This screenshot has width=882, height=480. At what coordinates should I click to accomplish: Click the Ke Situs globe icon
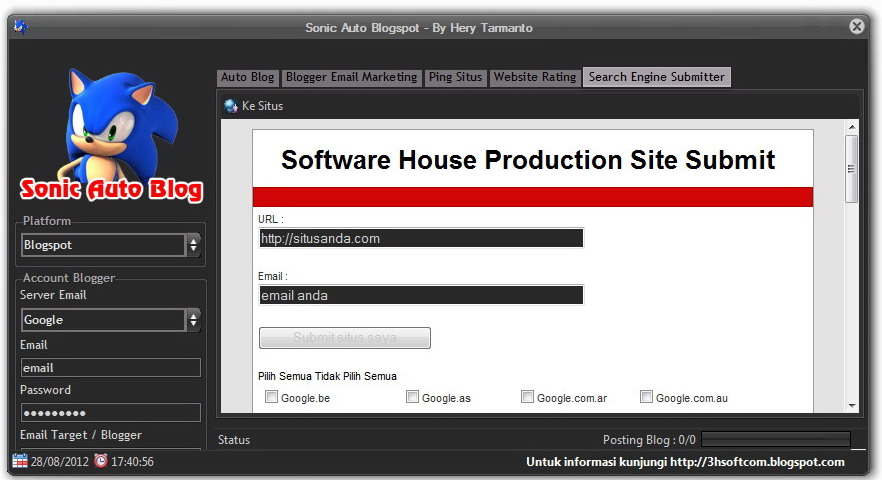(x=231, y=106)
